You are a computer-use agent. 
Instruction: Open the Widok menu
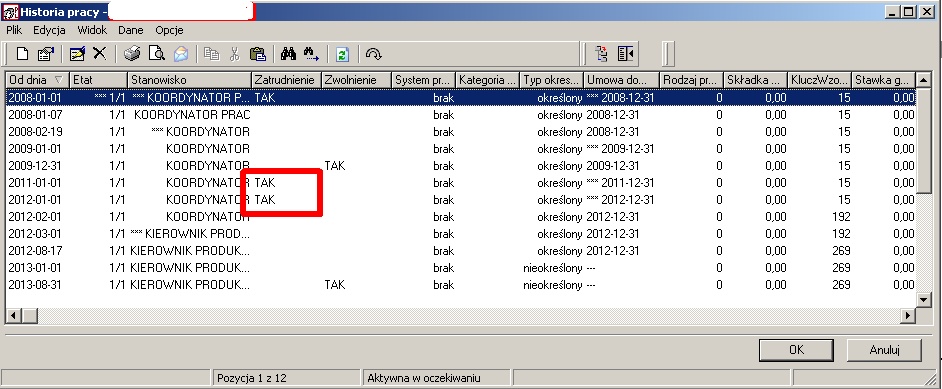(x=92, y=30)
